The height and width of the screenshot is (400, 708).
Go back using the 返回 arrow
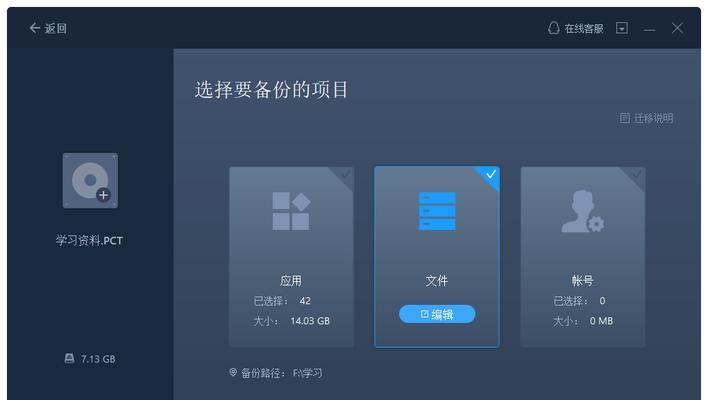pos(47,28)
